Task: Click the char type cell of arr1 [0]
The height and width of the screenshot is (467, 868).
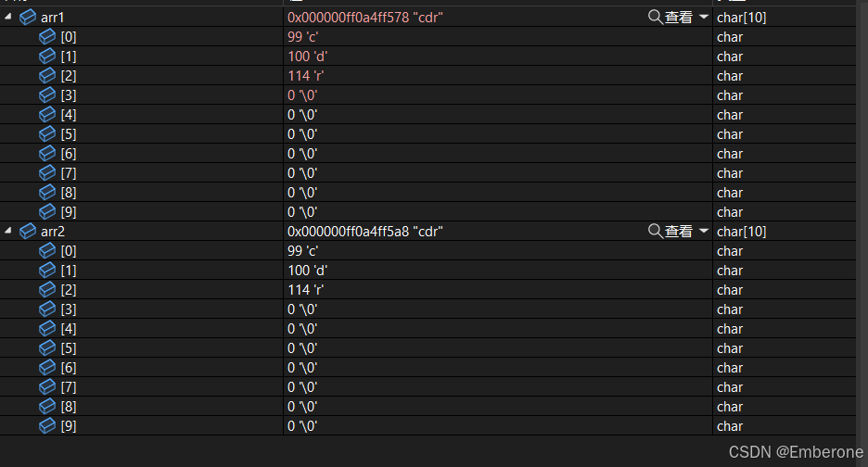Action: coord(730,37)
